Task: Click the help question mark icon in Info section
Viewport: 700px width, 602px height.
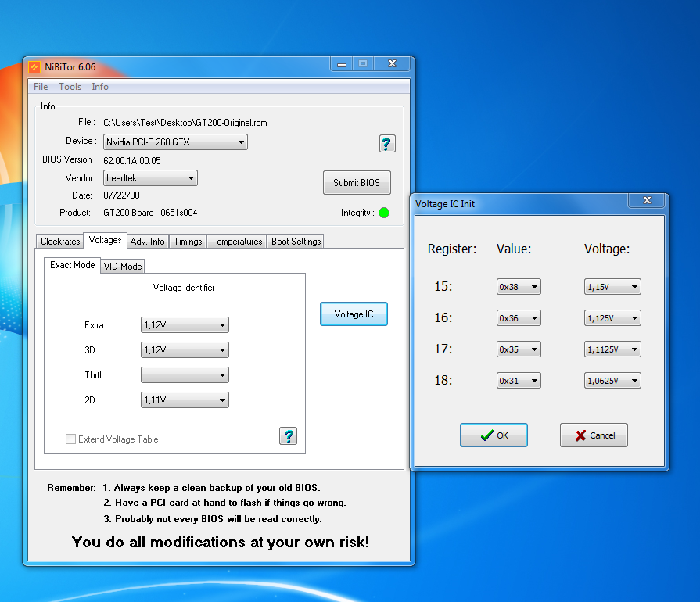Action: click(387, 144)
